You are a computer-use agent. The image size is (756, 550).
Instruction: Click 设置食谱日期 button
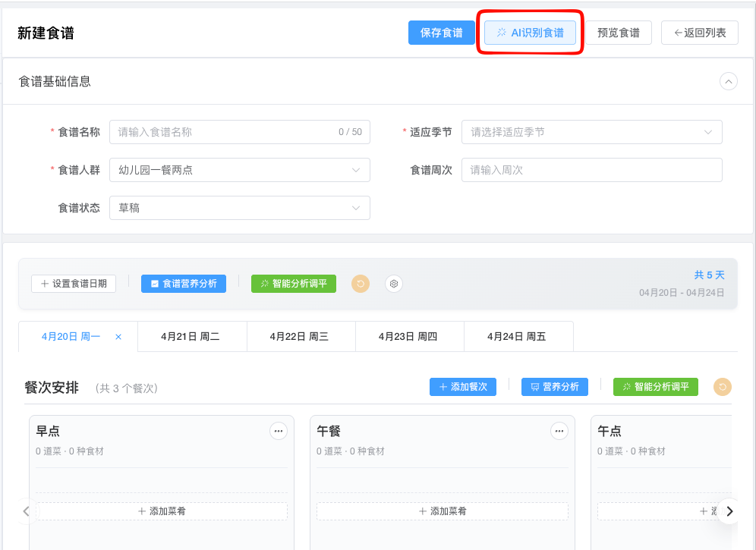74,284
